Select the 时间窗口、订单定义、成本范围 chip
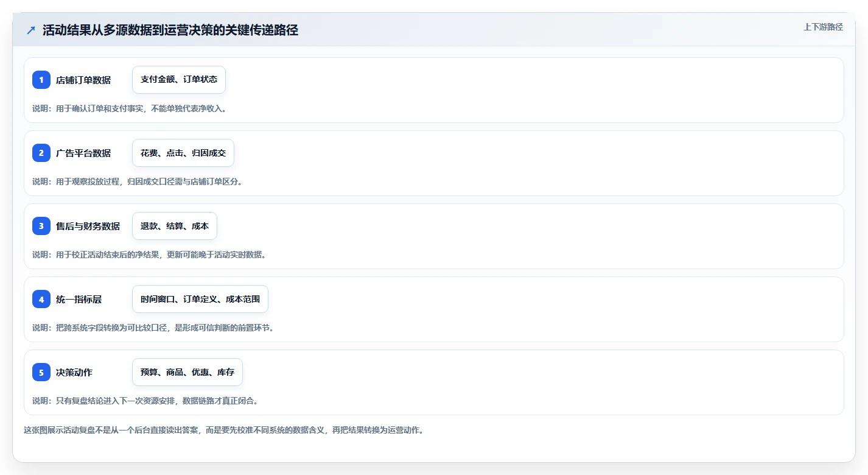This screenshot has height=475, width=868. (200, 299)
